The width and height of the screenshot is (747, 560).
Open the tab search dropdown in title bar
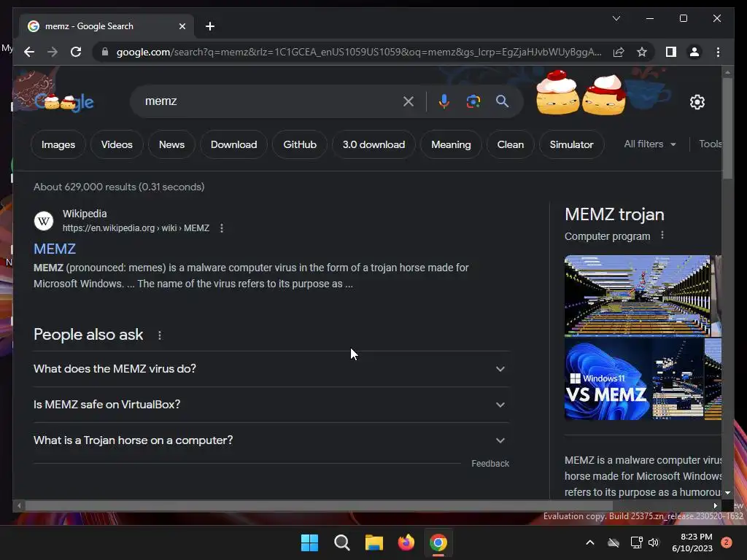coord(616,18)
